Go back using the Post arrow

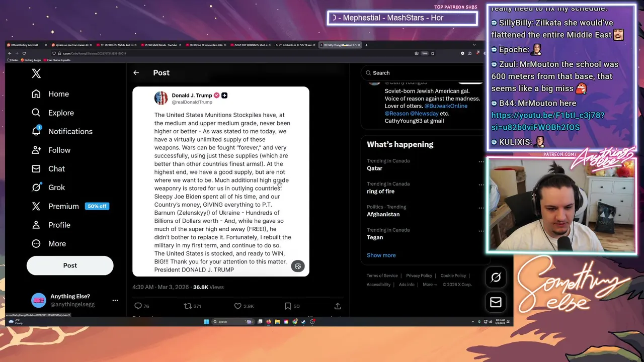(136, 73)
